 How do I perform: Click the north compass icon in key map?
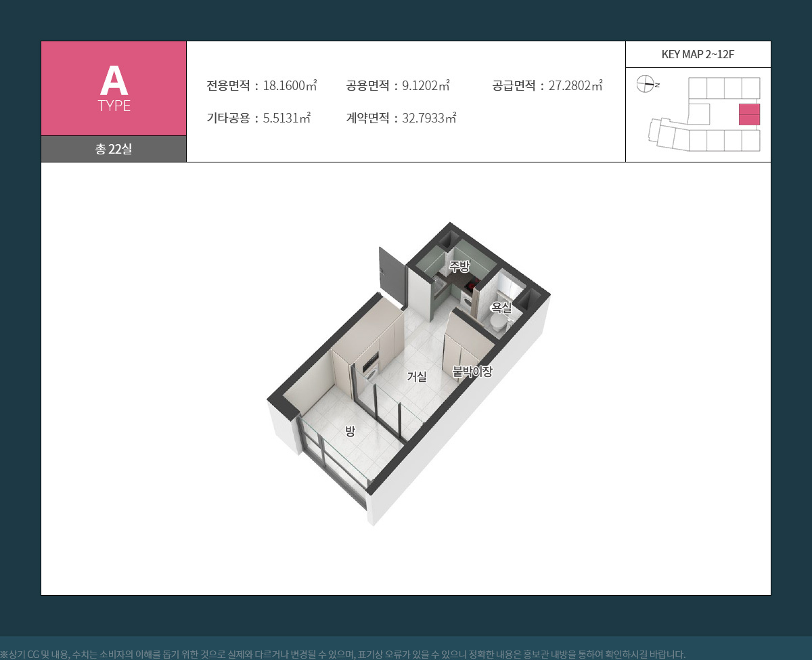pos(648,85)
